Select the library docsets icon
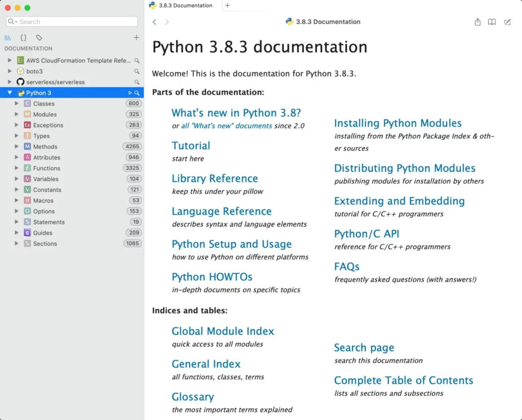This screenshot has height=420, width=522. click(x=8, y=38)
